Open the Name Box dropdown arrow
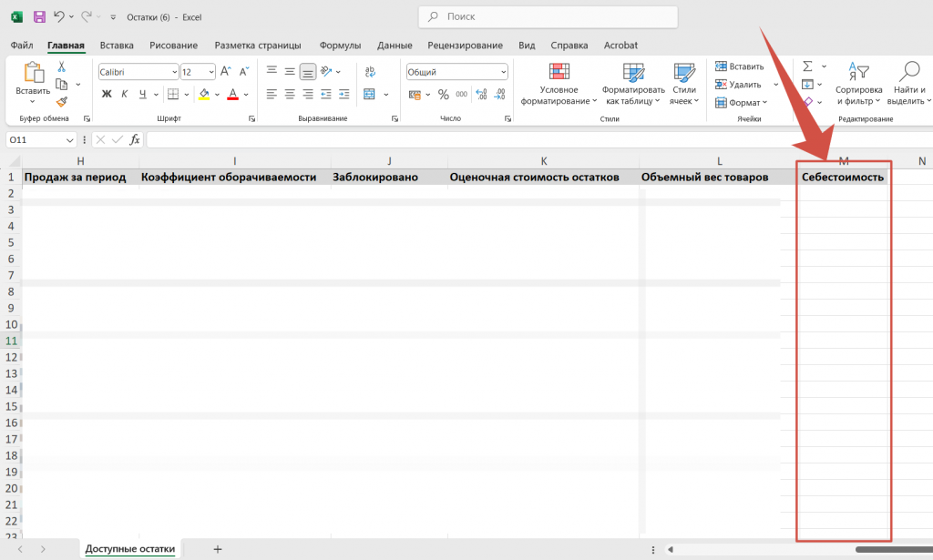This screenshot has width=933, height=560. [70, 140]
